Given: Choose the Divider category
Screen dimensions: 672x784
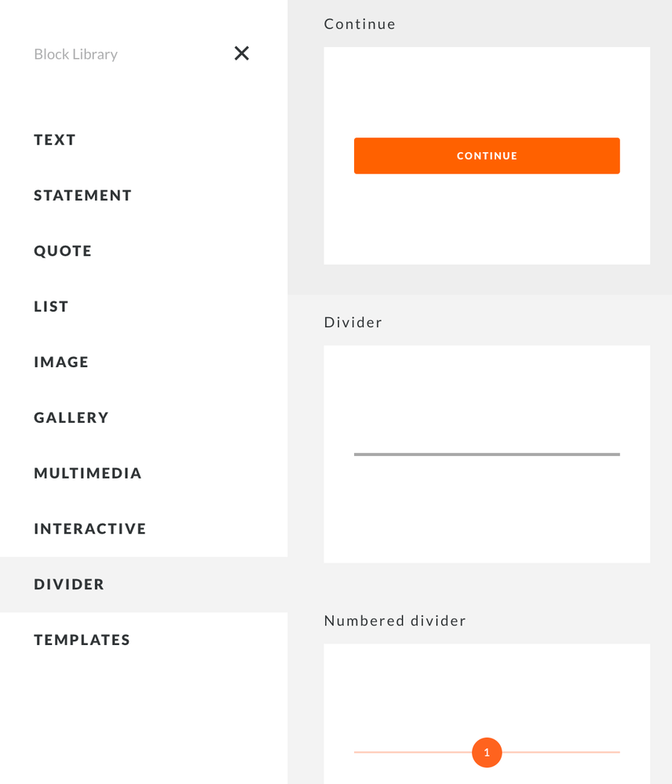Looking at the screenshot, I should [x=69, y=585].
